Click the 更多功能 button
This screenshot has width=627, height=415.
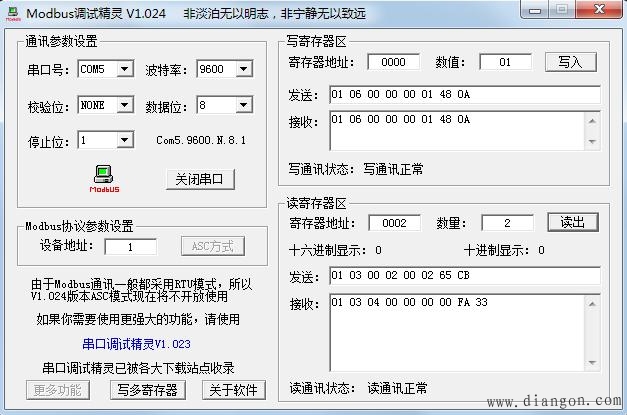pyautogui.click(x=58, y=390)
